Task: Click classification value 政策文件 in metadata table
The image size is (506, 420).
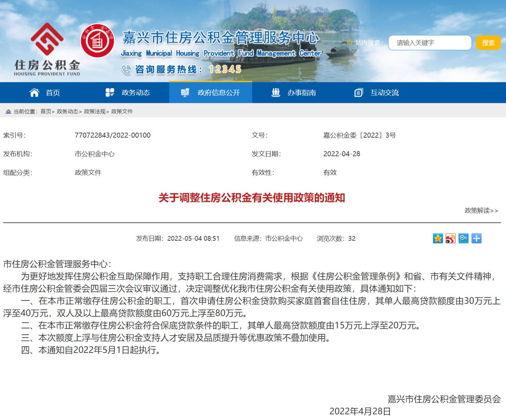Action: coord(88,172)
